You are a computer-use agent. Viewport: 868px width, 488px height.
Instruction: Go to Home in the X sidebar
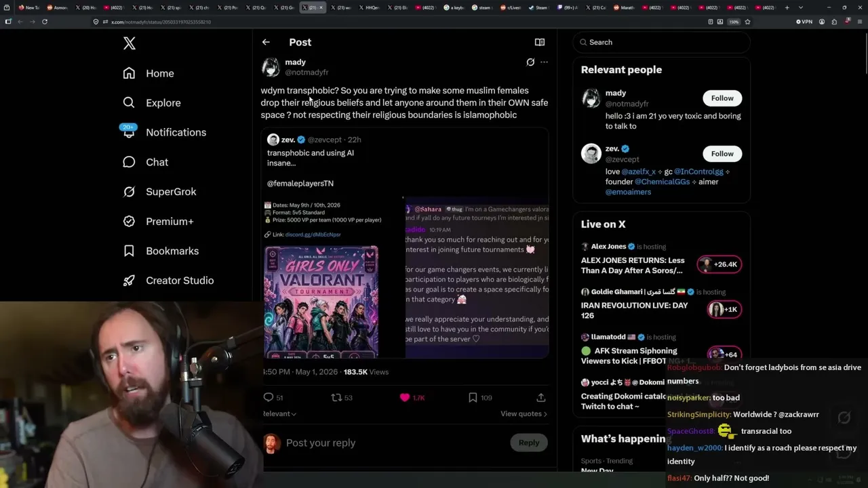149,73
